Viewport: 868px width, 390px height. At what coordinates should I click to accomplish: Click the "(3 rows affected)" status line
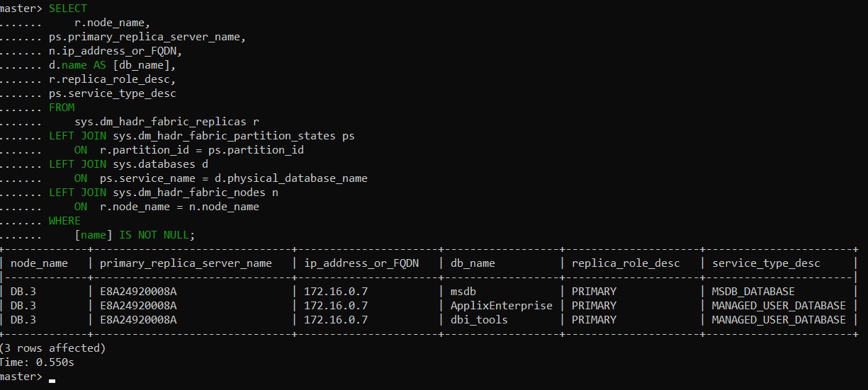pyautogui.click(x=52, y=348)
